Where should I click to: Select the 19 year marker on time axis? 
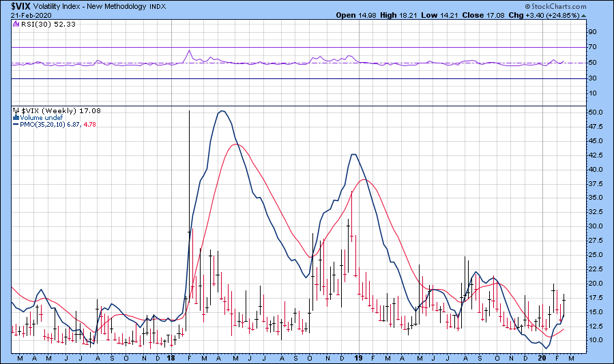coord(357,357)
